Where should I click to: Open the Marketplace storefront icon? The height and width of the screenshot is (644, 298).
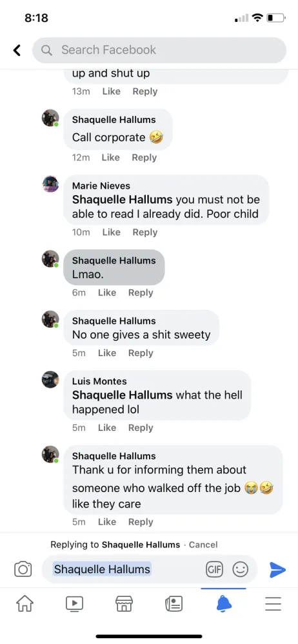click(124, 603)
